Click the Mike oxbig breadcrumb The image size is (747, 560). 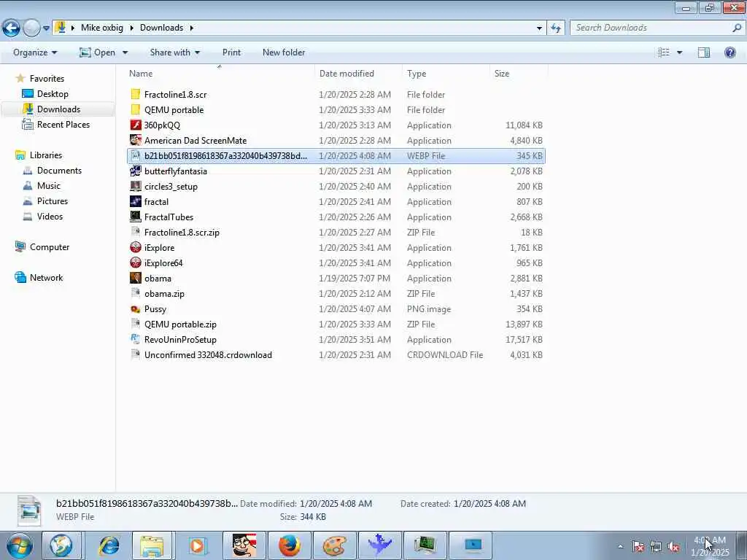102,28
